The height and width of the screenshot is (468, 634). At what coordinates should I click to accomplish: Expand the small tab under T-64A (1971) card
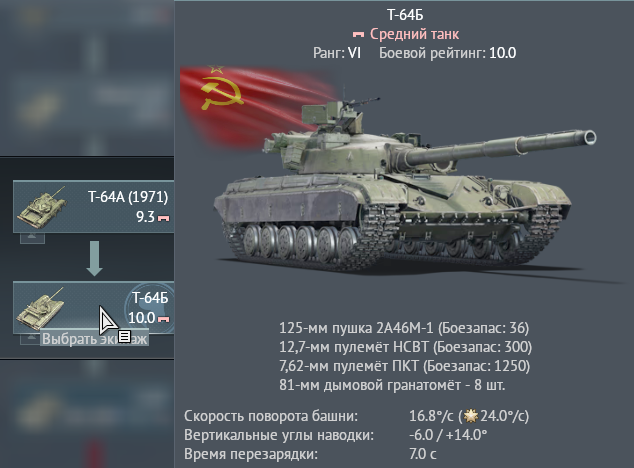point(32,238)
